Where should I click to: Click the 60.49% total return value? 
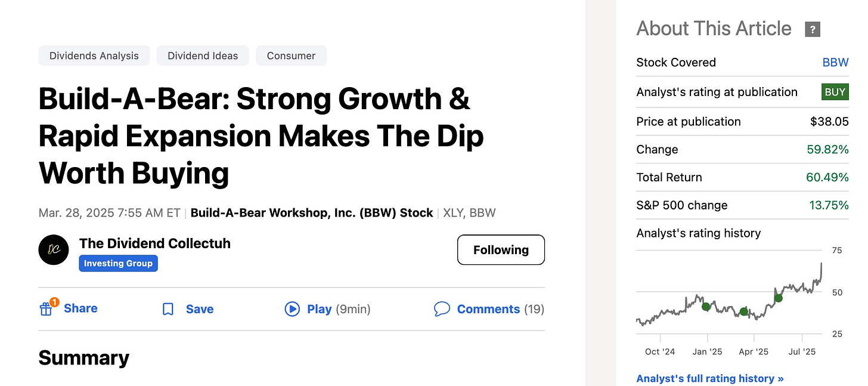(x=827, y=177)
